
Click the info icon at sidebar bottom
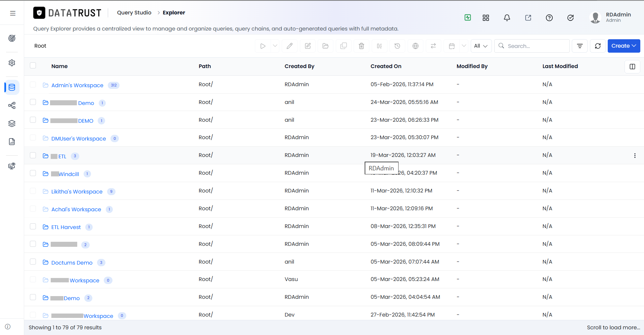click(x=8, y=327)
